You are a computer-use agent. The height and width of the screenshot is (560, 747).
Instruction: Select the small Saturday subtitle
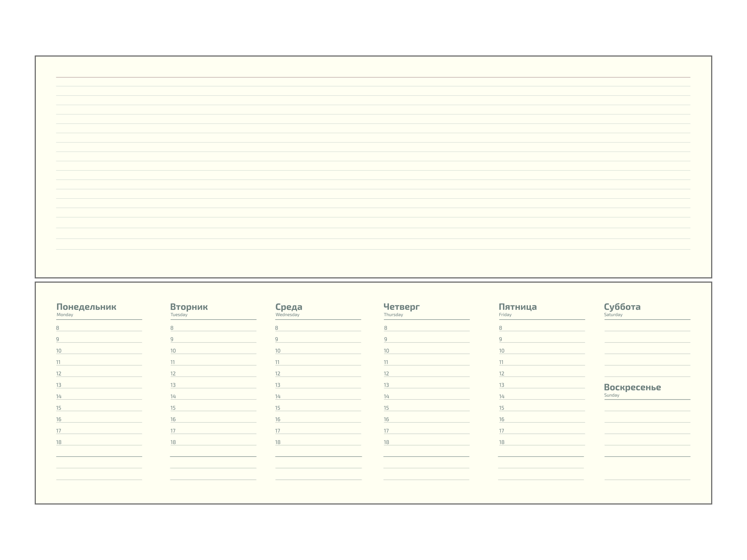(613, 315)
